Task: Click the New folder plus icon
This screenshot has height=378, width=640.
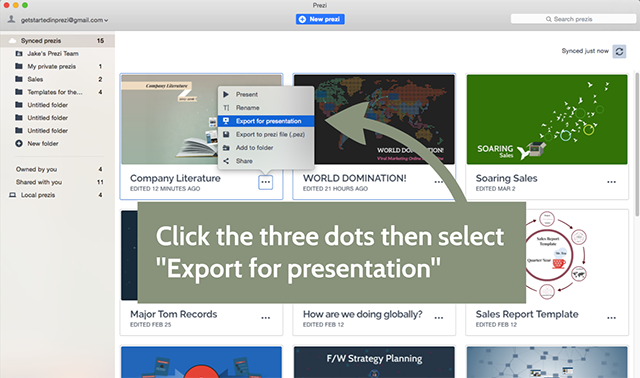Action: point(19,143)
